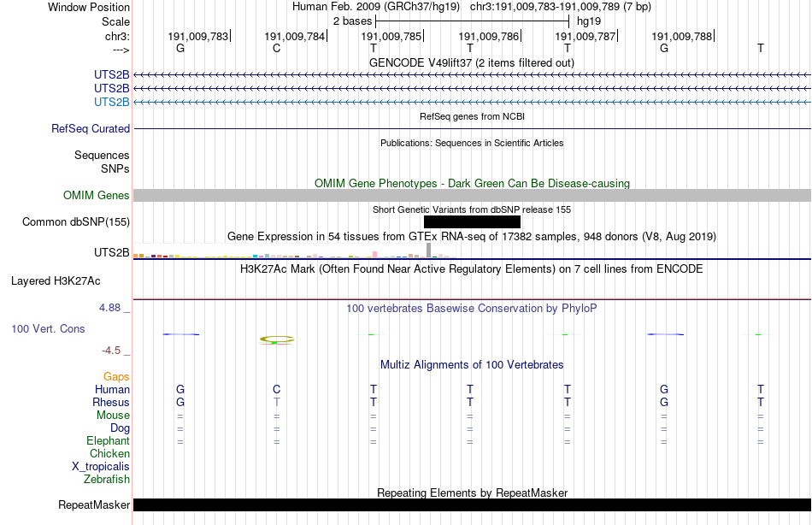
Task: Click the SNPs track label
Action: (115, 169)
